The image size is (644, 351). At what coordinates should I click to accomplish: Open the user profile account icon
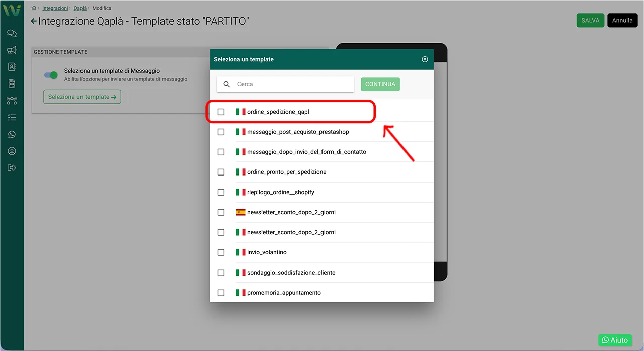click(12, 151)
